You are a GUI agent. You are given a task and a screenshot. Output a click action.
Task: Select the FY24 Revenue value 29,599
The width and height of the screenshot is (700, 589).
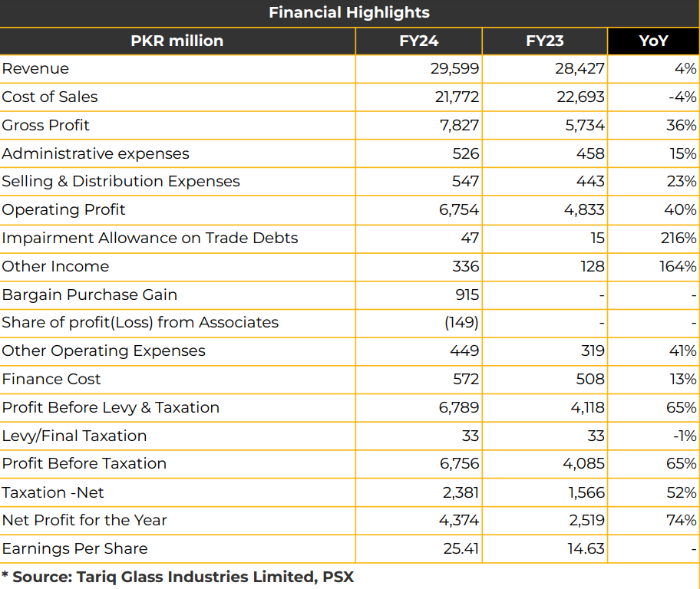pyautogui.click(x=454, y=69)
